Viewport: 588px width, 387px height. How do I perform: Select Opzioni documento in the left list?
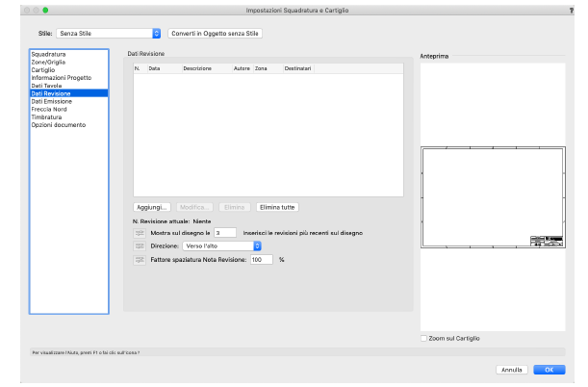click(x=69, y=125)
